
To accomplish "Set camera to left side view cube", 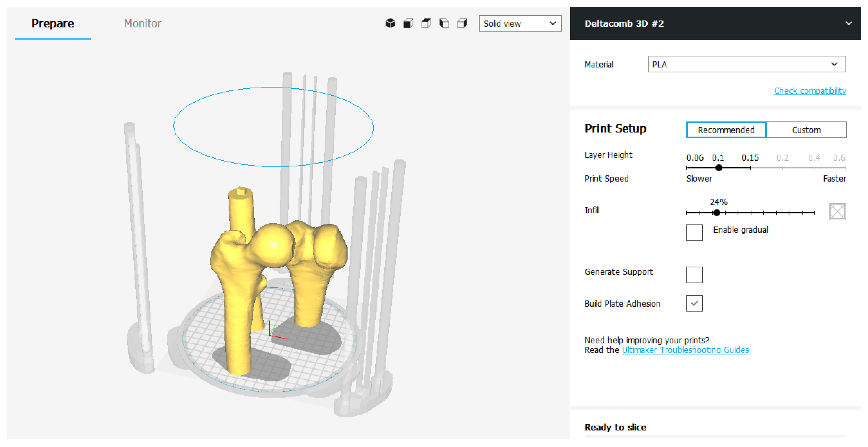I will (x=444, y=23).
